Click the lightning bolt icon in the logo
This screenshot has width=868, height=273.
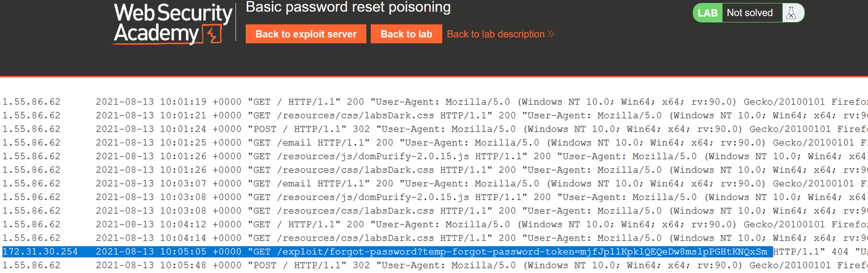pyautogui.click(x=213, y=35)
